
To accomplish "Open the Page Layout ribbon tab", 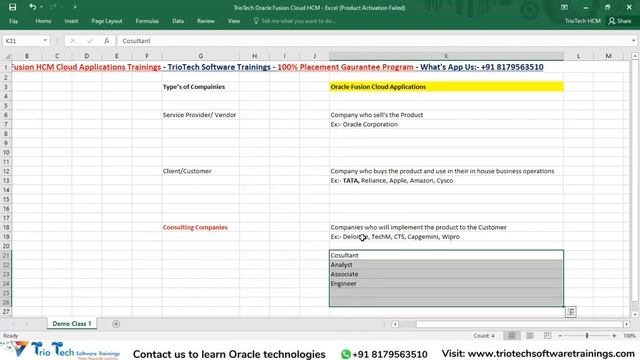I will coord(107,21).
